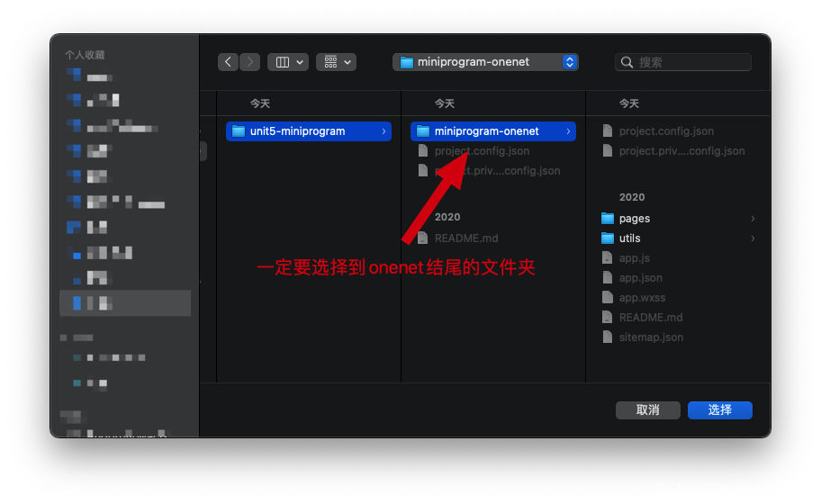Expand miniprogram-onenet via its chevron
Viewport: 821px width, 504px height.
[x=569, y=131]
